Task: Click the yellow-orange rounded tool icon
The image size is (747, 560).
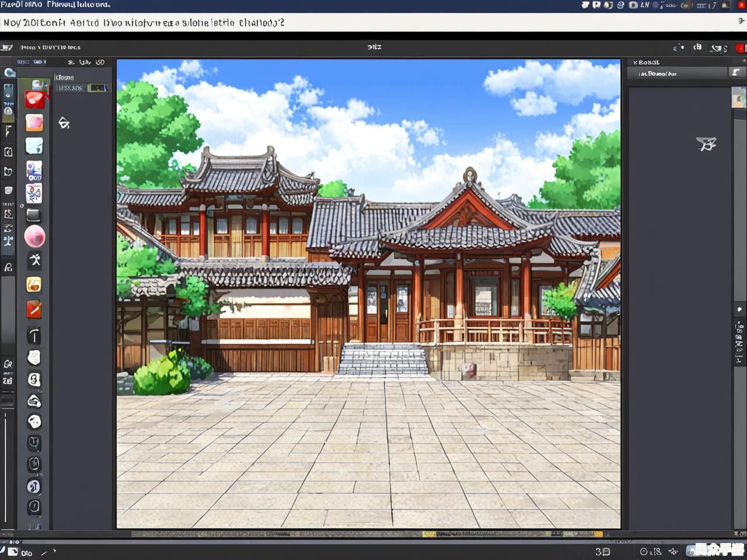Action: click(x=34, y=285)
